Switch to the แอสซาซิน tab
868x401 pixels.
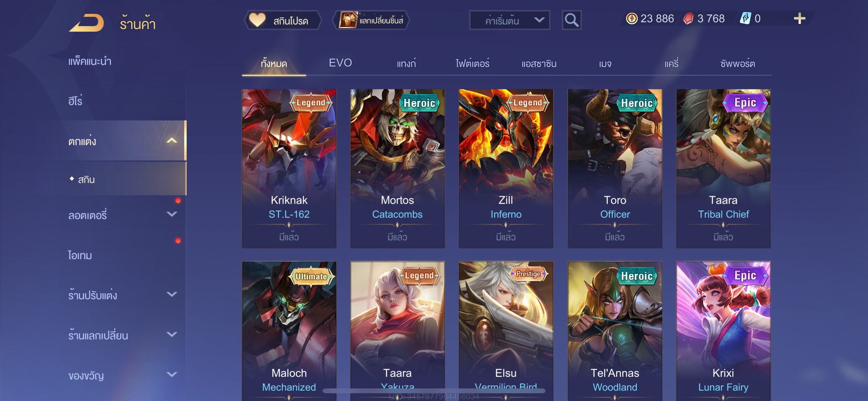click(539, 63)
